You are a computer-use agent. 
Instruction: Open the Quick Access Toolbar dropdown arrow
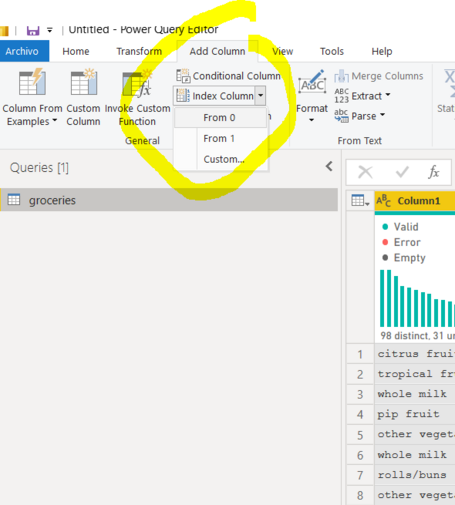(50, 30)
